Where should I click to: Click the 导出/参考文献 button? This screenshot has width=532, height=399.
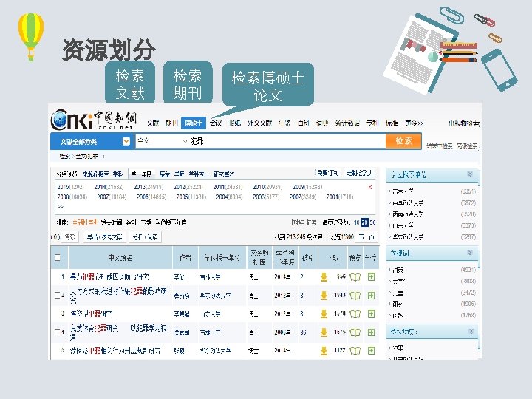104,237
